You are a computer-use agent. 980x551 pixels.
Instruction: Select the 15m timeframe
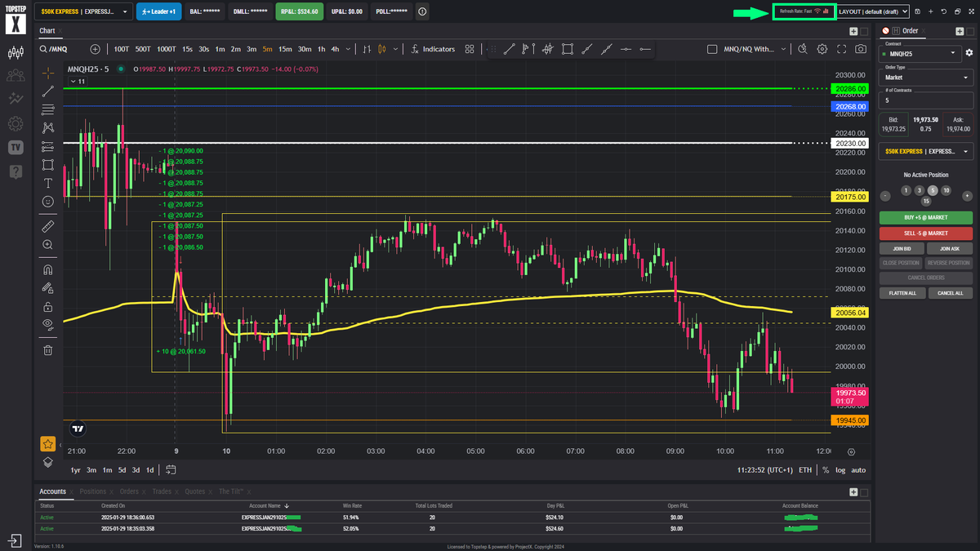[x=285, y=49]
